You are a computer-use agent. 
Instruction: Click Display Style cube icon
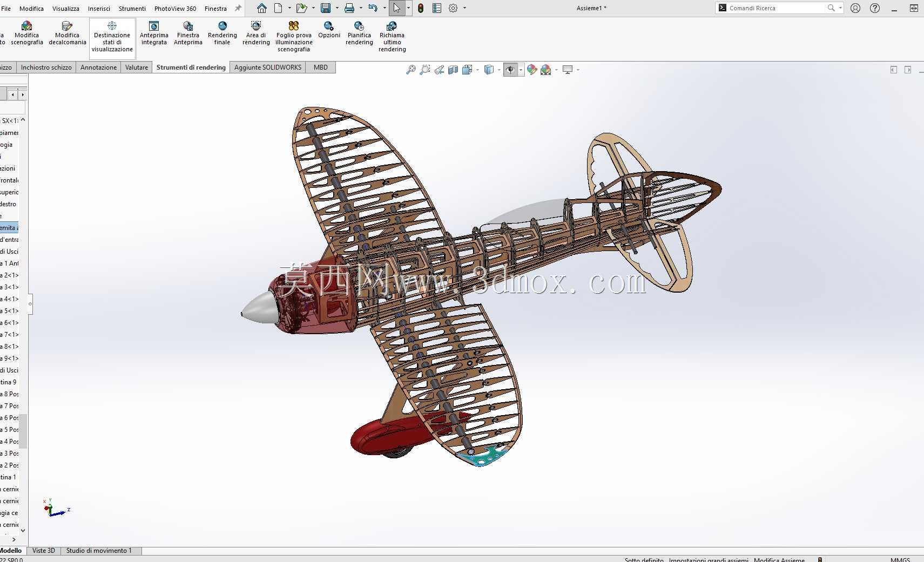point(489,70)
